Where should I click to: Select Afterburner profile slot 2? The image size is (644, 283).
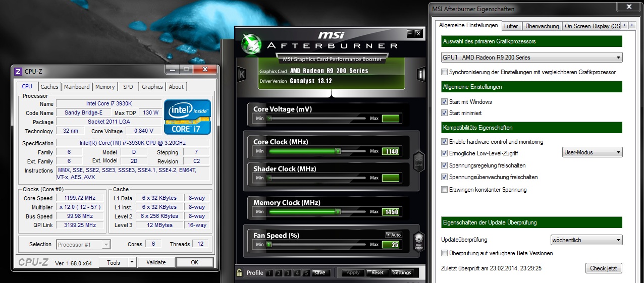coord(278,273)
